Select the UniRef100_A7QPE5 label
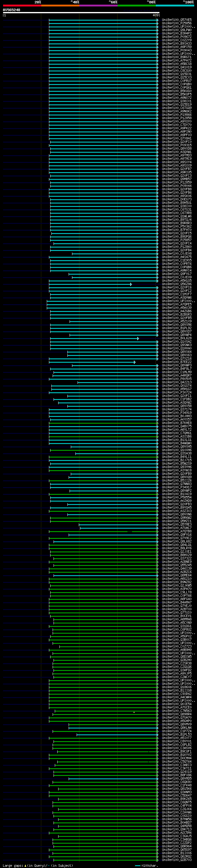This screenshot has height=868, width=197. click(177, 304)
